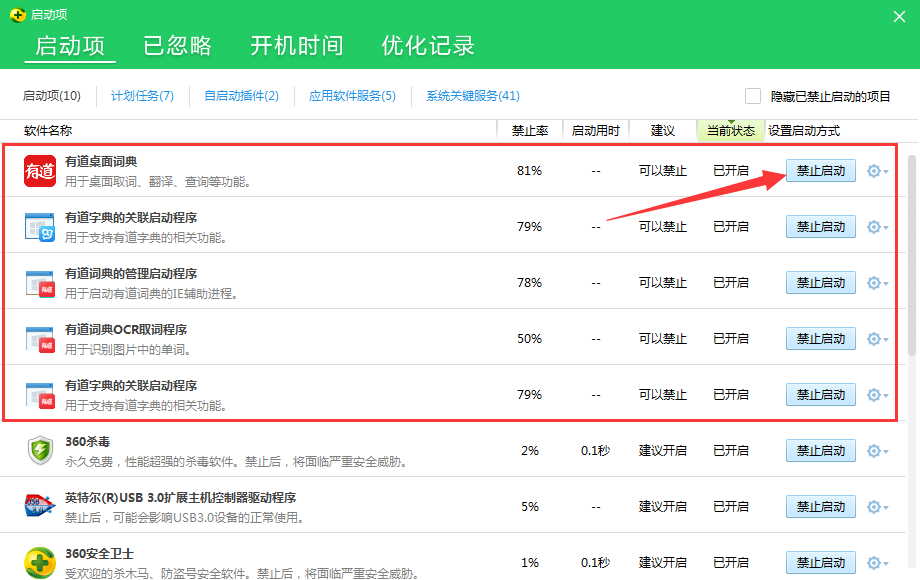Open the gear dropdown on 360安全卫士 row
The image size is (920, 580).
point(874,562)
